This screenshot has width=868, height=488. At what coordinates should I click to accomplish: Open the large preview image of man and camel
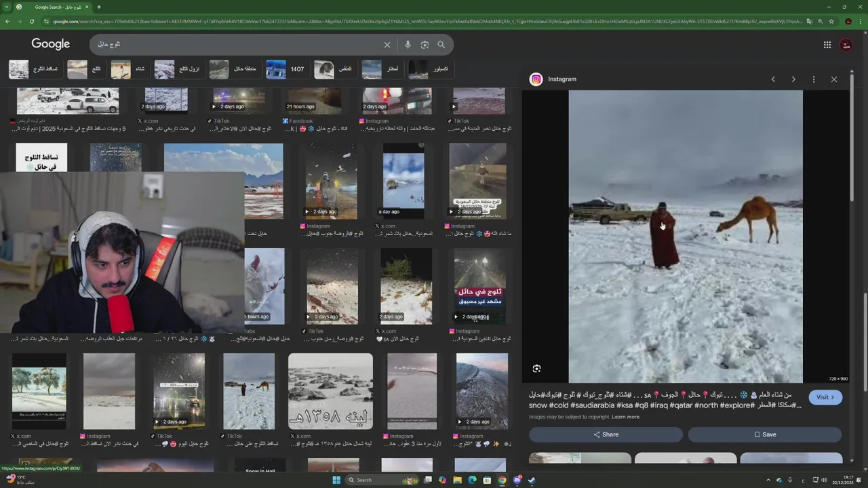pos(686,237)
